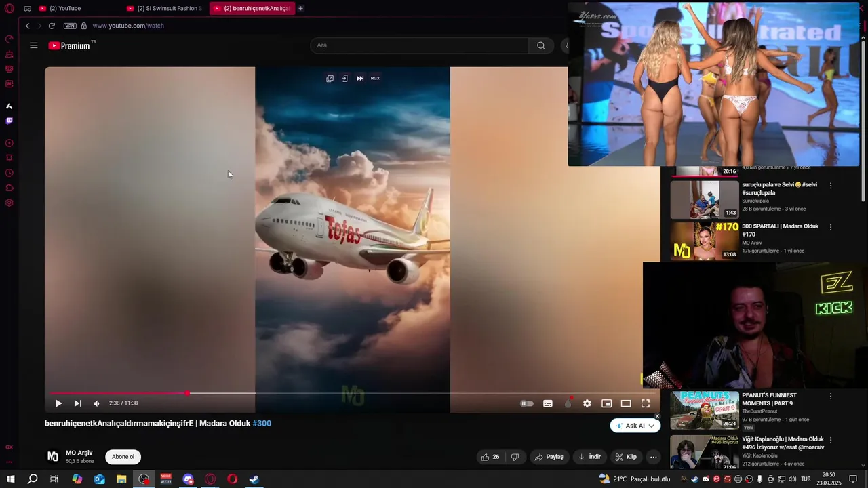The height and width of the screenshot is (488, 868).
Task: Open Twitch panel in Opera sidebar
Action: coord(9,121)
